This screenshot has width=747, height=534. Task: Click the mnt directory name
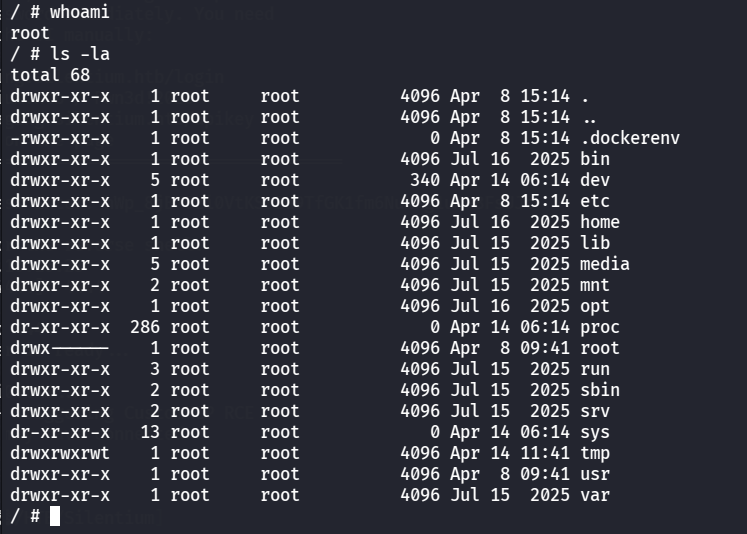(595, 285)
